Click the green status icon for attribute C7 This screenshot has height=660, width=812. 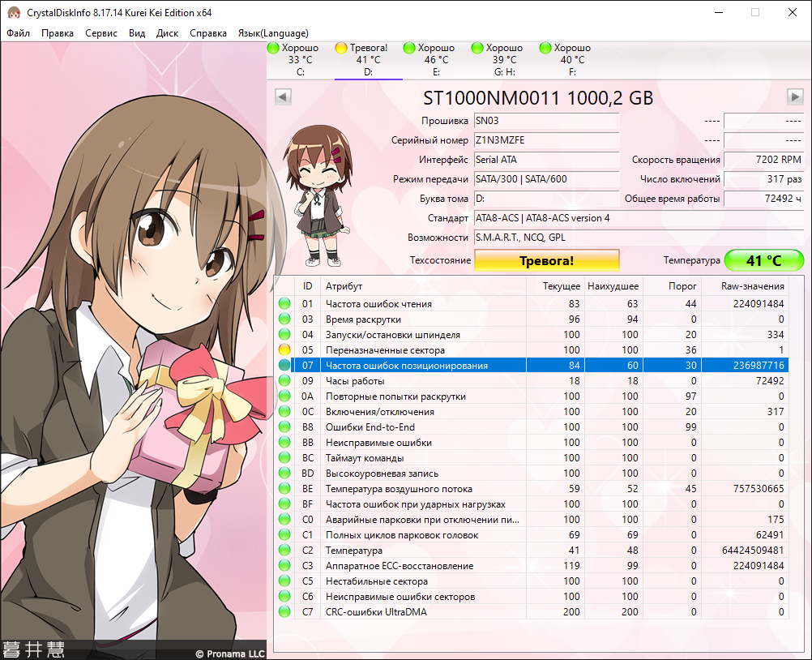284,612
